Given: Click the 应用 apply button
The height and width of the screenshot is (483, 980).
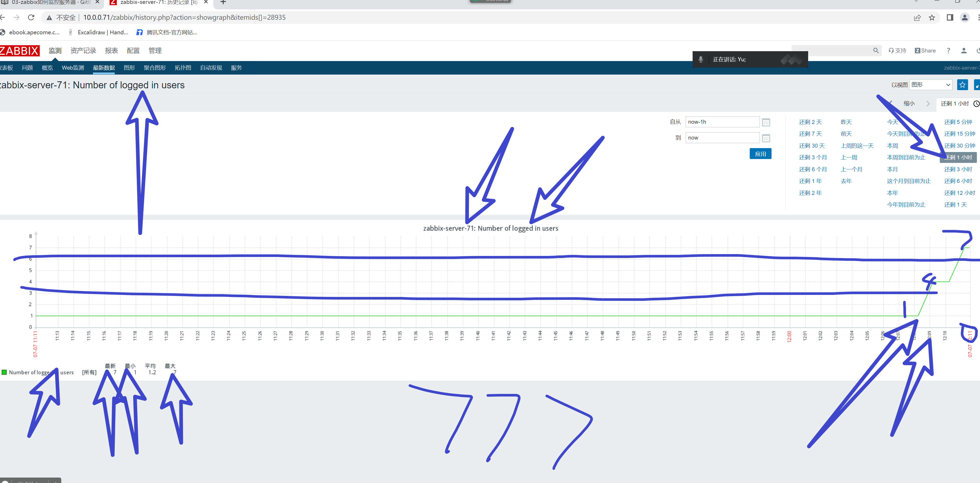Looking at the screenshot, I should point(760,154).
